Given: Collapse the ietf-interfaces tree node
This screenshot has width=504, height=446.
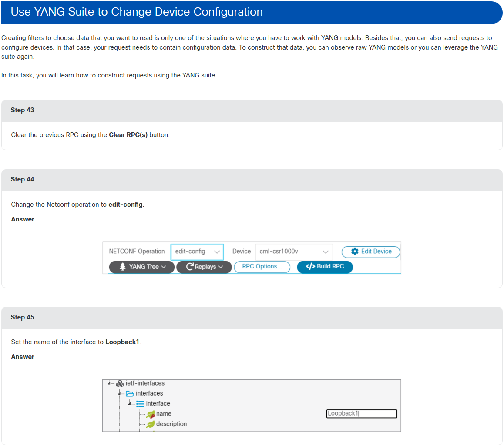Looking at the screenshot, I should click(x=109, y=383).
